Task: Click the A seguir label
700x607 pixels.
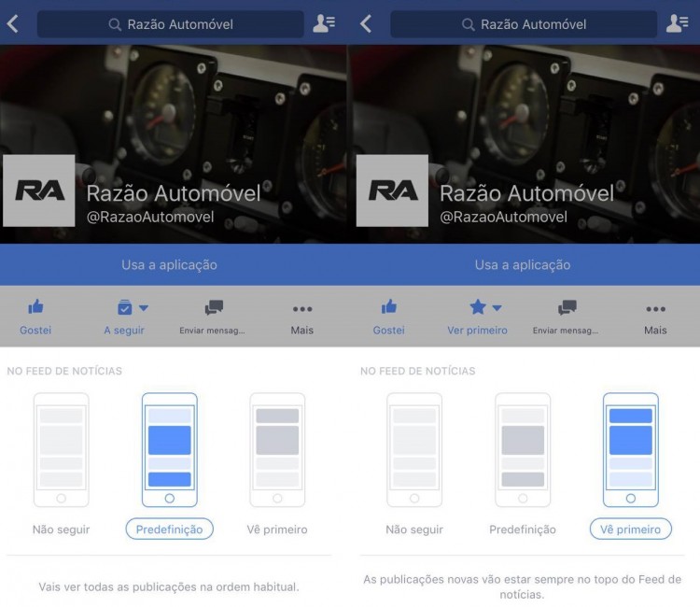Action: [124, 331]
